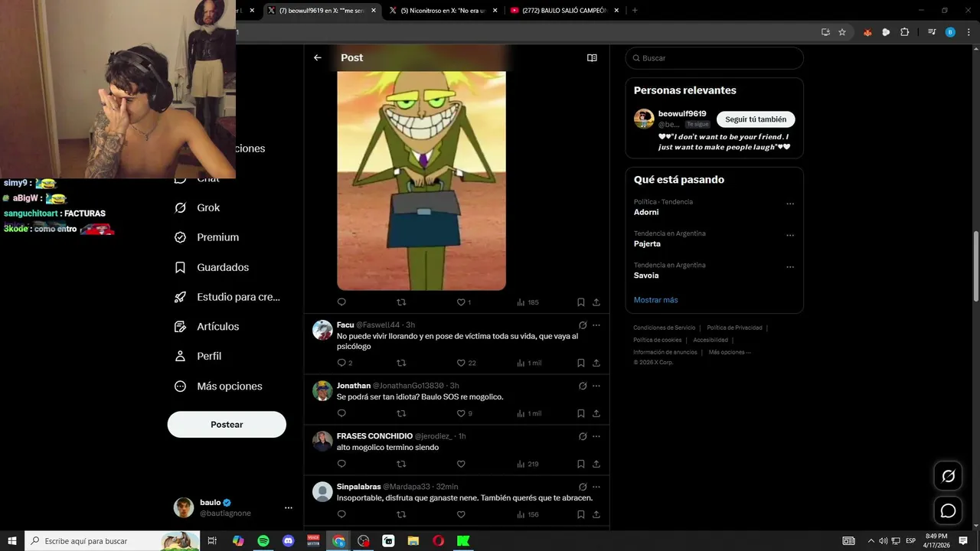Open Premium in the sidebar
Viewport: 980px width, 551px height.
[207, 237]
